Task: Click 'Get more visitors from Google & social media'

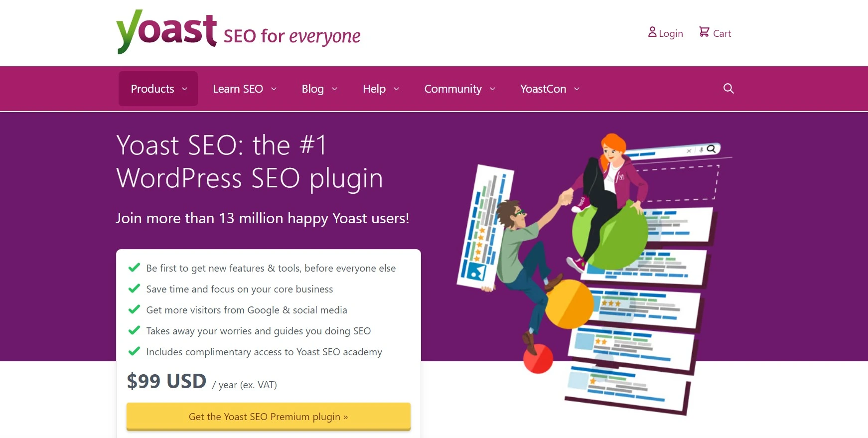Action: pyautogui.click(x=247, y=310)
